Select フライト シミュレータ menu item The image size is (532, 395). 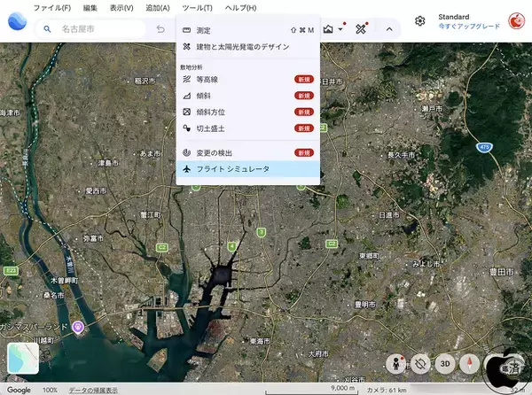(248, 169)
